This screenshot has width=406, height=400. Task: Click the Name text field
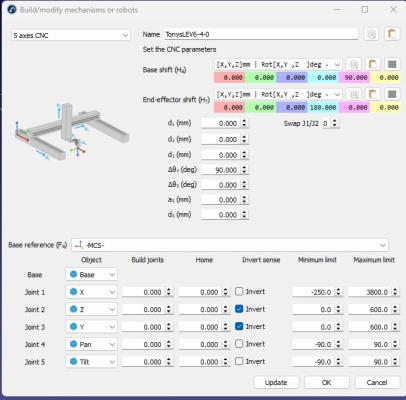click(260, 34)
